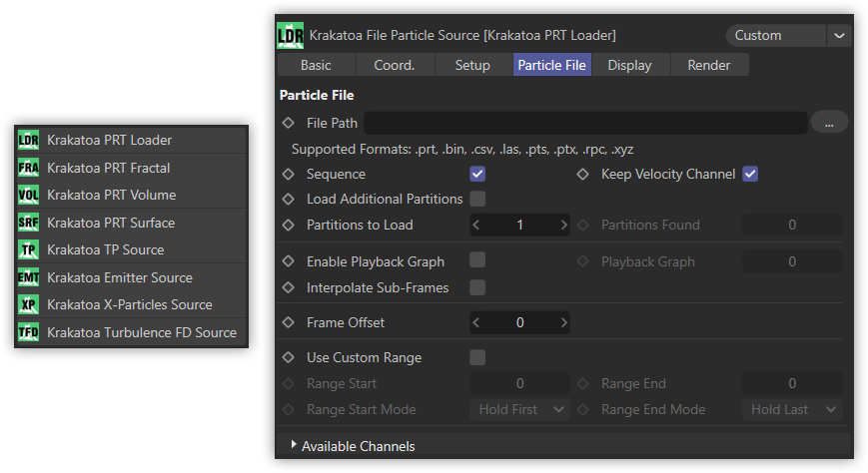Image resolution: width=868 pixels, height=473 pixels.
Task: Click the LDR object icon in panel header
Action: (x=290, y=35)
